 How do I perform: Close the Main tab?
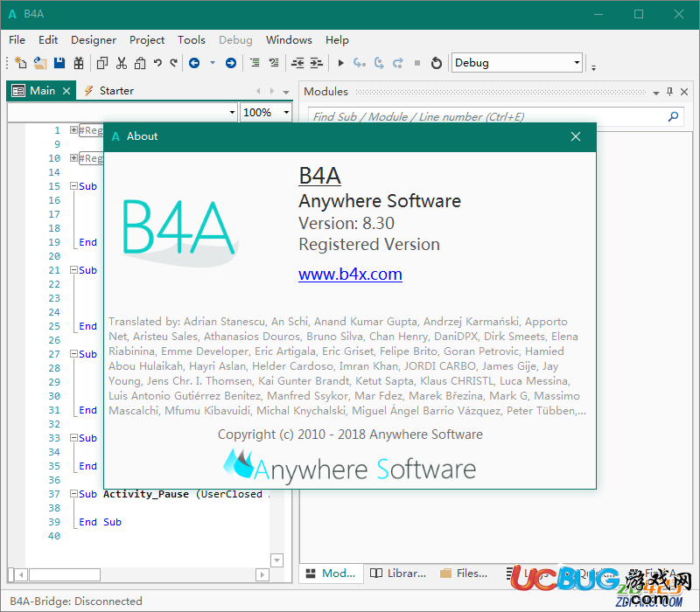tap(66, 91)
